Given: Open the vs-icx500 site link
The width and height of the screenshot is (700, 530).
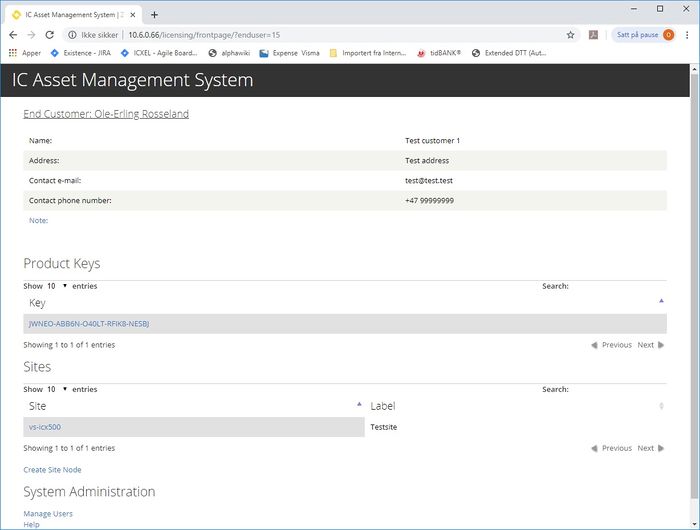Looking at the screenshot, I should point(45,427).
